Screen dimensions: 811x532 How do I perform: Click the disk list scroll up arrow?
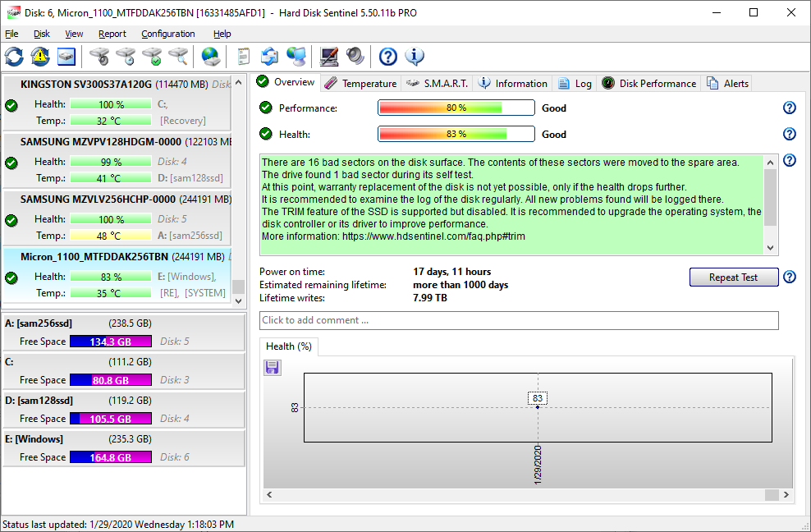238,82
